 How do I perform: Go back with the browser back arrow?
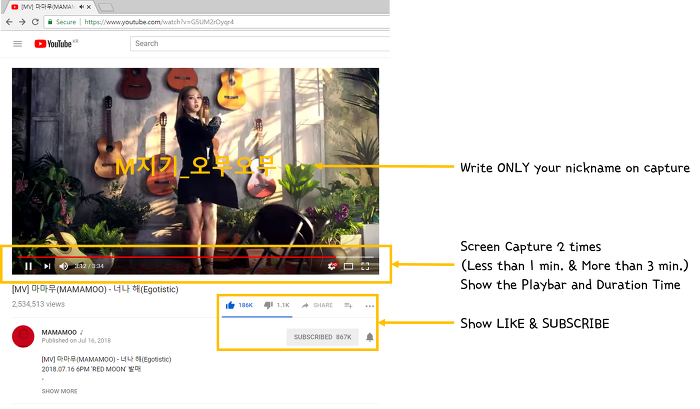tap(9, 21)
